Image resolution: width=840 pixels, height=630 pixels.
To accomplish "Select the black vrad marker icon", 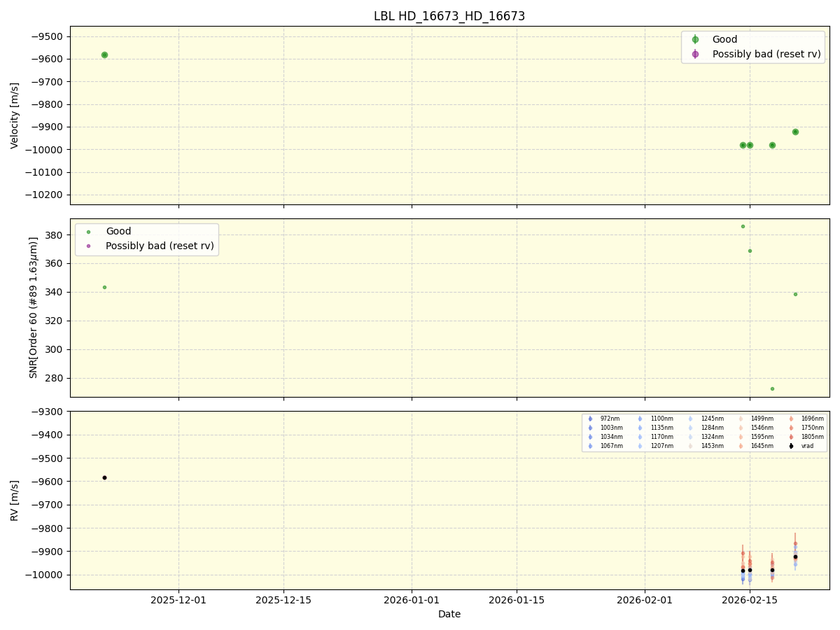I will click(790, 445).
